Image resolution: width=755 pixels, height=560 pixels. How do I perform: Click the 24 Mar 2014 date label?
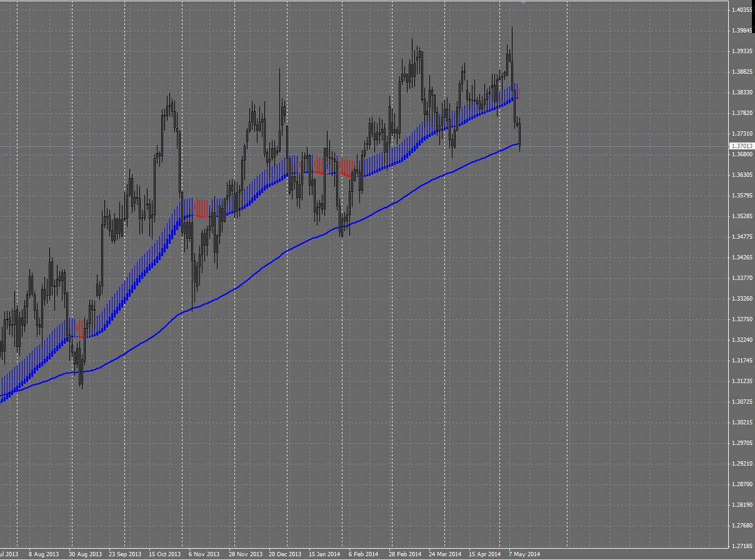click(445, 554)
